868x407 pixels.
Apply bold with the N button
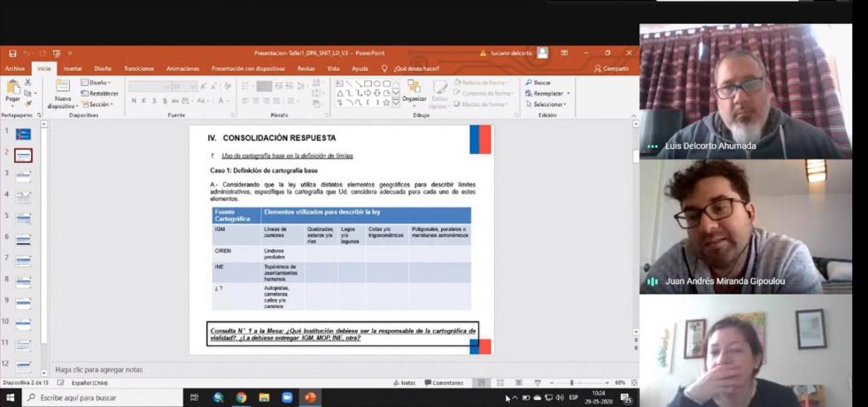point(134,101)
